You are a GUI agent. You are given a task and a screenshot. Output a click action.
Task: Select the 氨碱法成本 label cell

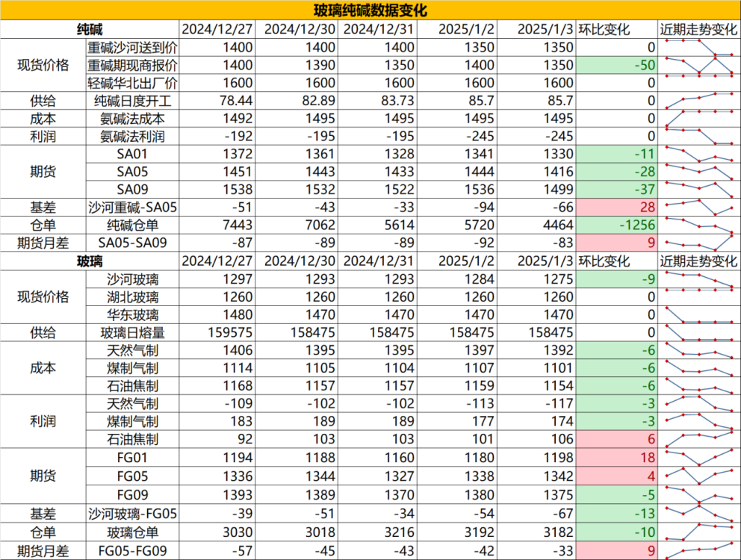click(132, 119)
